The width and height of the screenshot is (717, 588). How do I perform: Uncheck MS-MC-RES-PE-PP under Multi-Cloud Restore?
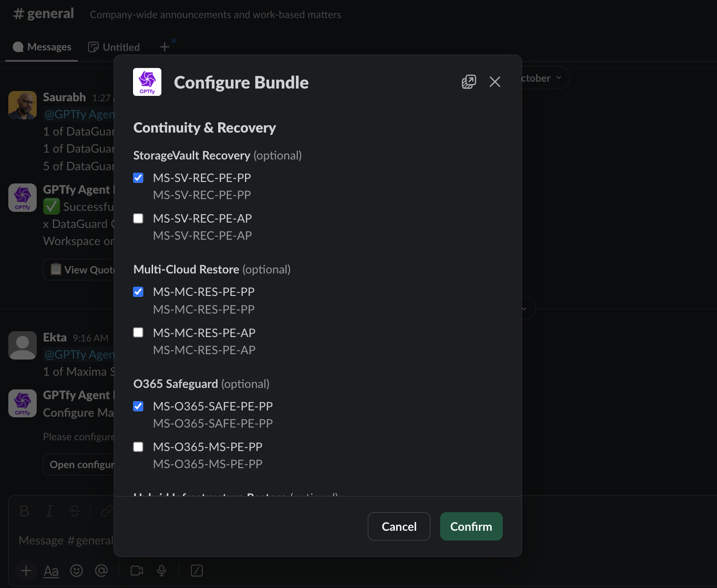click(x=138, y=292)
